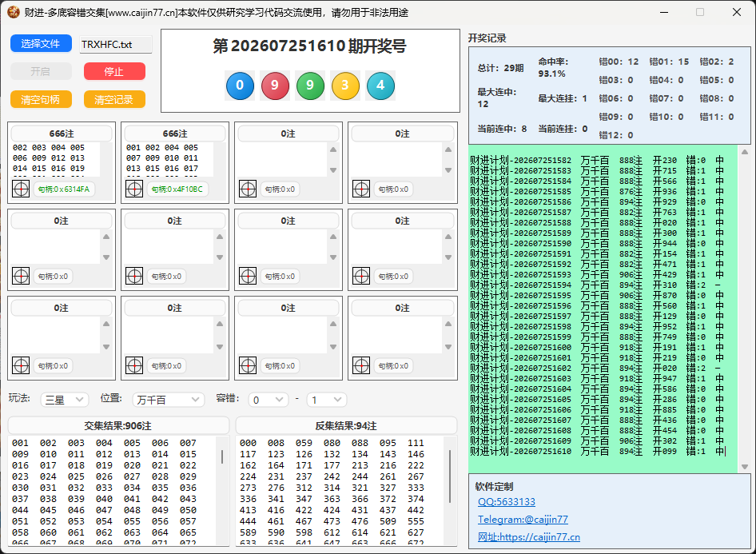Click the 总计: 29期 statistic
This screenshot has width=756, height=554.
tap(500, 68)
